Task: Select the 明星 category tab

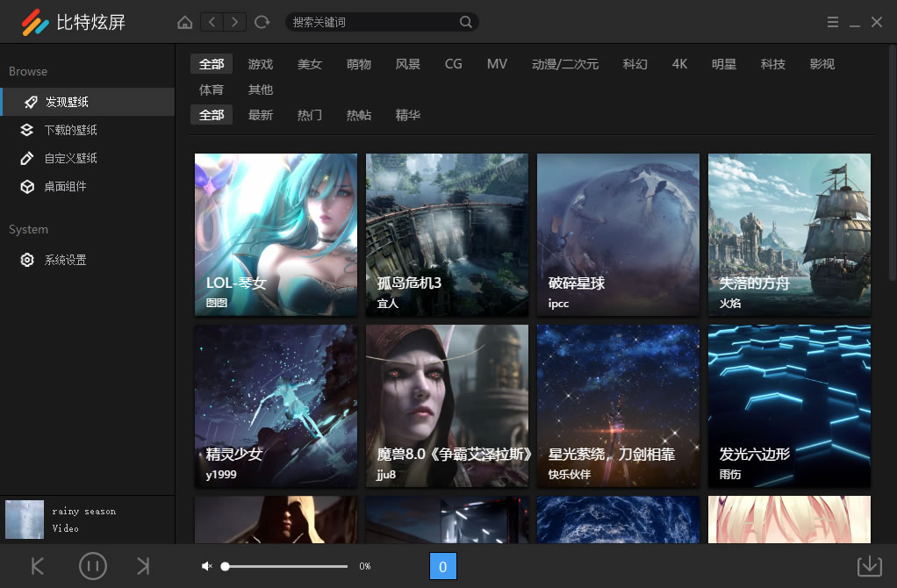Action: (724, 64)
